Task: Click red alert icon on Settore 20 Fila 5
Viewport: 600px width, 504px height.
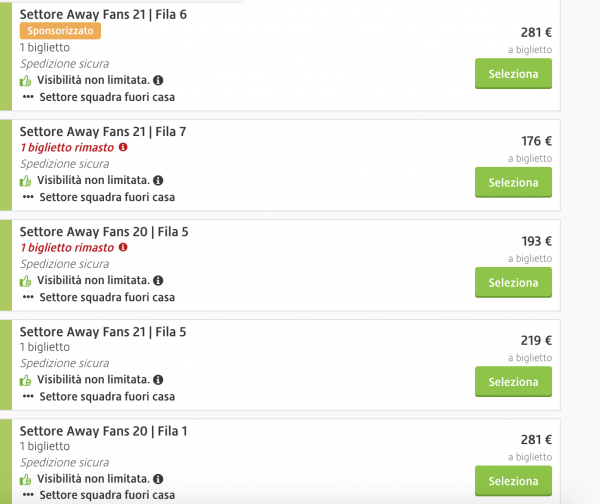Action: (123, 247)
